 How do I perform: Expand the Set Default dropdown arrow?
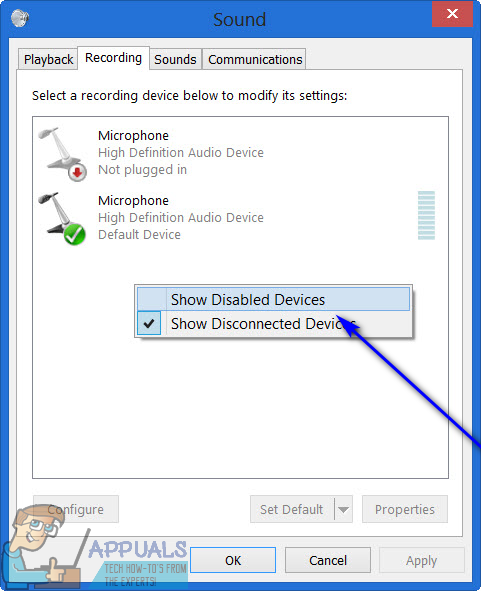(x=343, y=509)
